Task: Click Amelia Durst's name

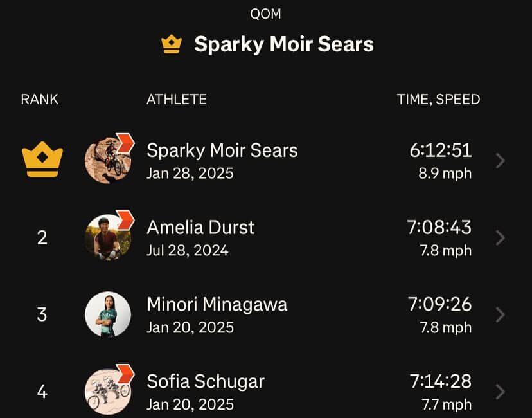Action: tap(202, 228)
